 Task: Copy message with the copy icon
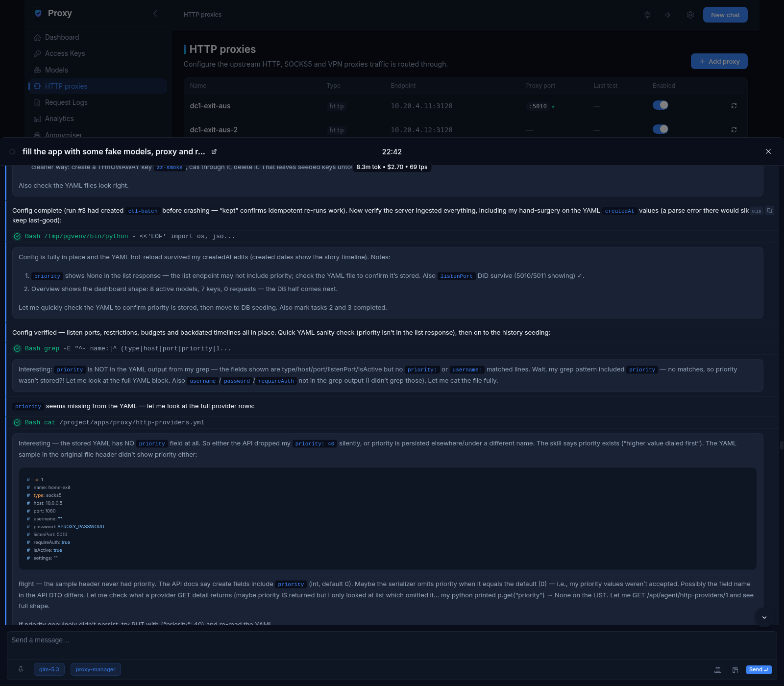[x=770, y=211]
